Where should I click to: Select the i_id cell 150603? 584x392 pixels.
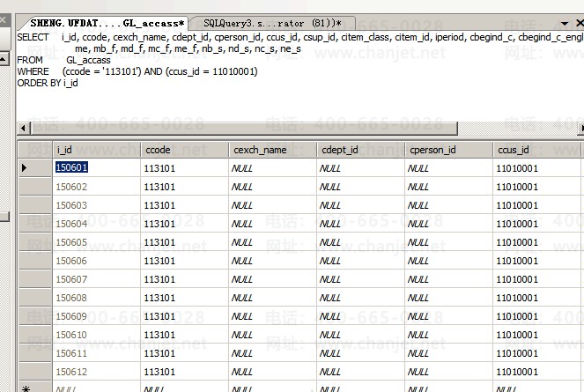(97, 205)
